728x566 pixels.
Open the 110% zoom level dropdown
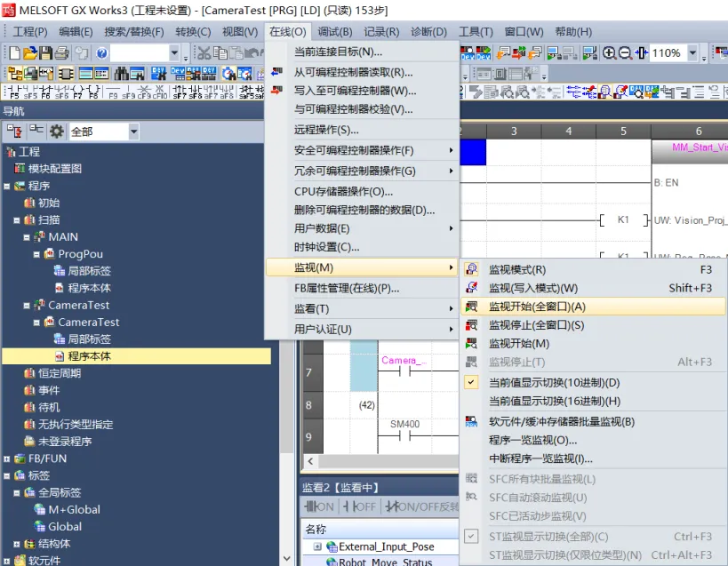[x=692, y=53]
